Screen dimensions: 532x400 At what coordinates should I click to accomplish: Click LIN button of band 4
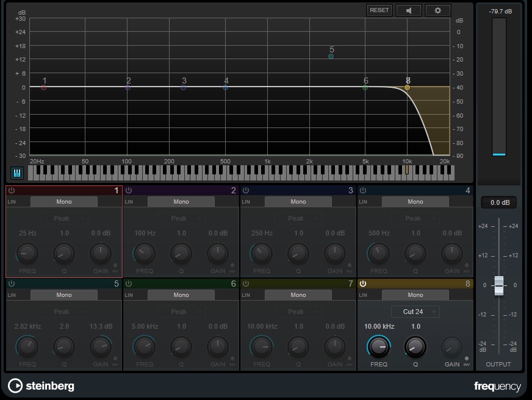point(362,202)
